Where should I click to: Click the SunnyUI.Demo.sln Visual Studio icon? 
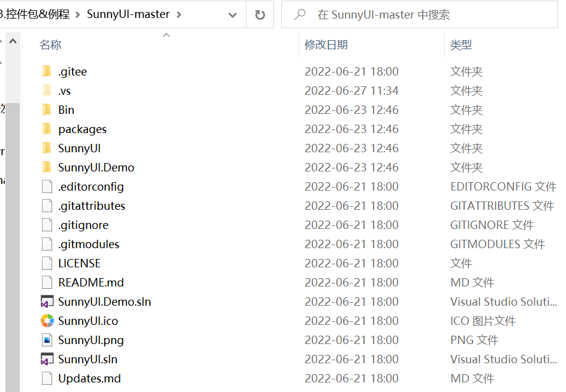pos(47,301)
